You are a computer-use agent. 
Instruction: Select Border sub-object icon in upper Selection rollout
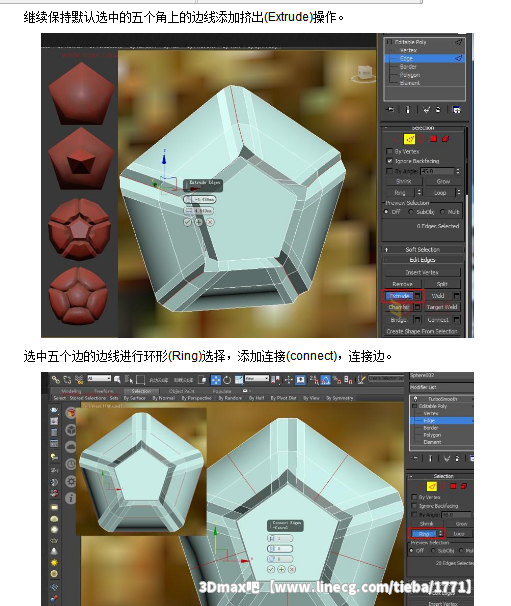(x=421, y=139)
